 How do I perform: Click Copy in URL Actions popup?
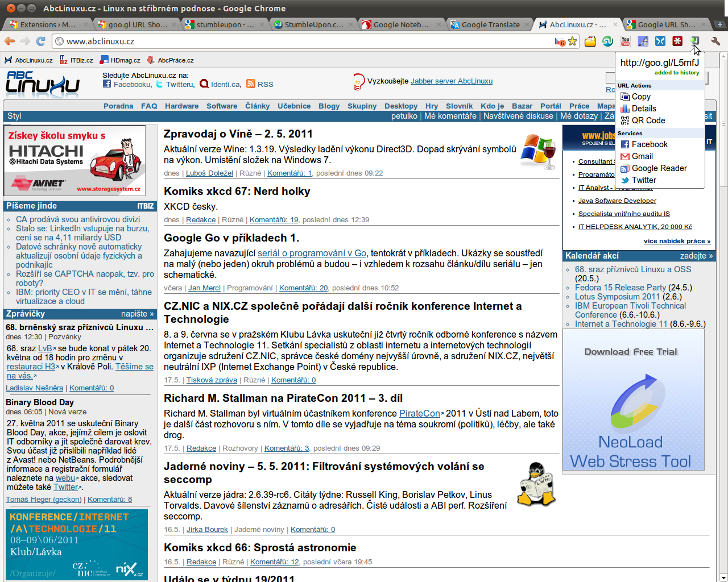click(x=641, y=97)
